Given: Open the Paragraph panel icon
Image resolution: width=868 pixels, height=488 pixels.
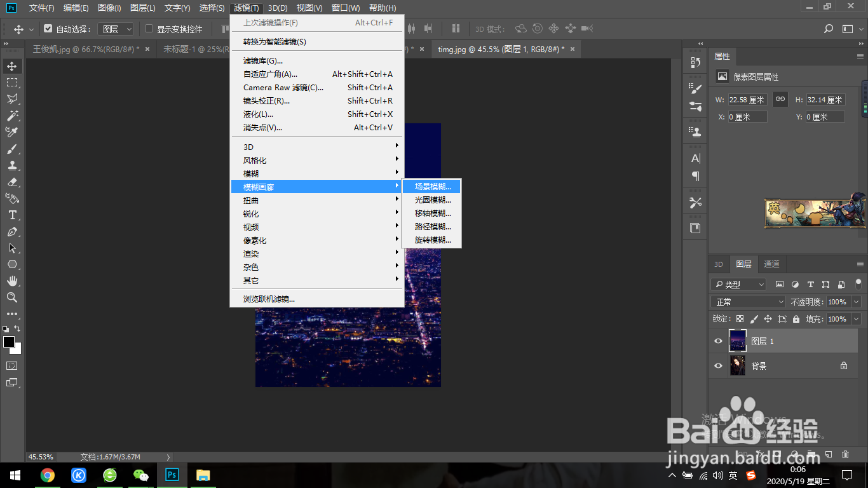Looking at the screenshot, I should [x=696, y=176].
